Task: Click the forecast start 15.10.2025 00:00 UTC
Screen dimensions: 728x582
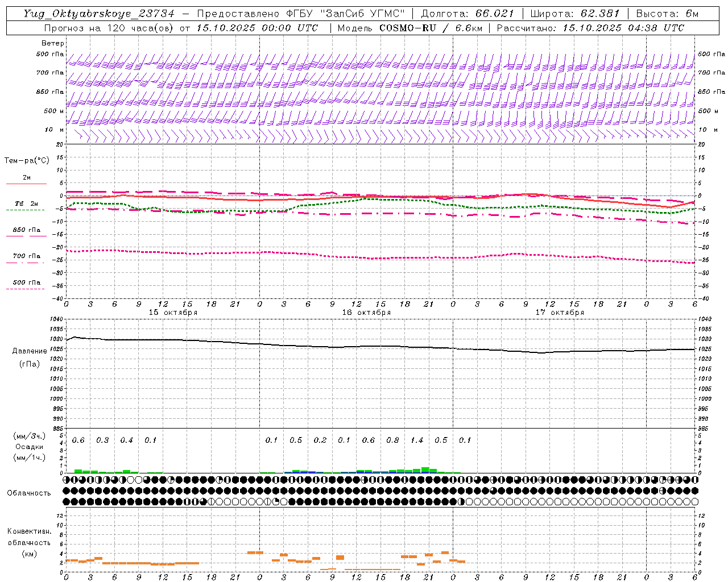Action: click(x=257, y=28)
